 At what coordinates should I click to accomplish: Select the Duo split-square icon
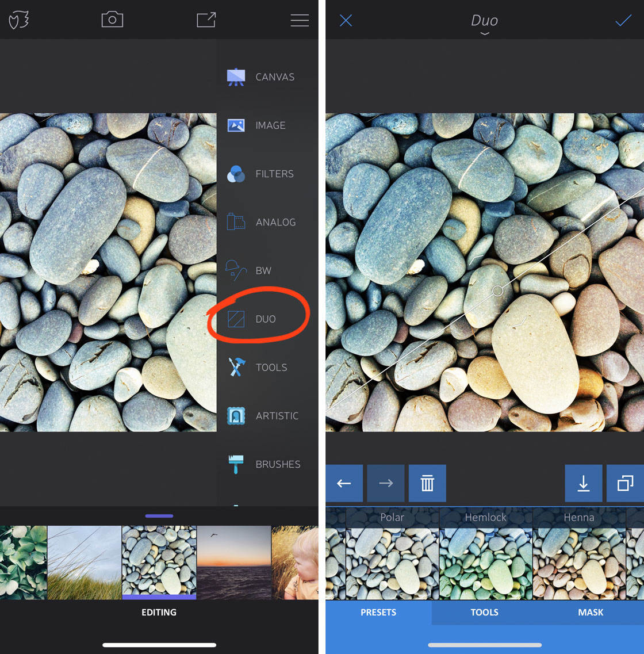[x=236, y=319]
